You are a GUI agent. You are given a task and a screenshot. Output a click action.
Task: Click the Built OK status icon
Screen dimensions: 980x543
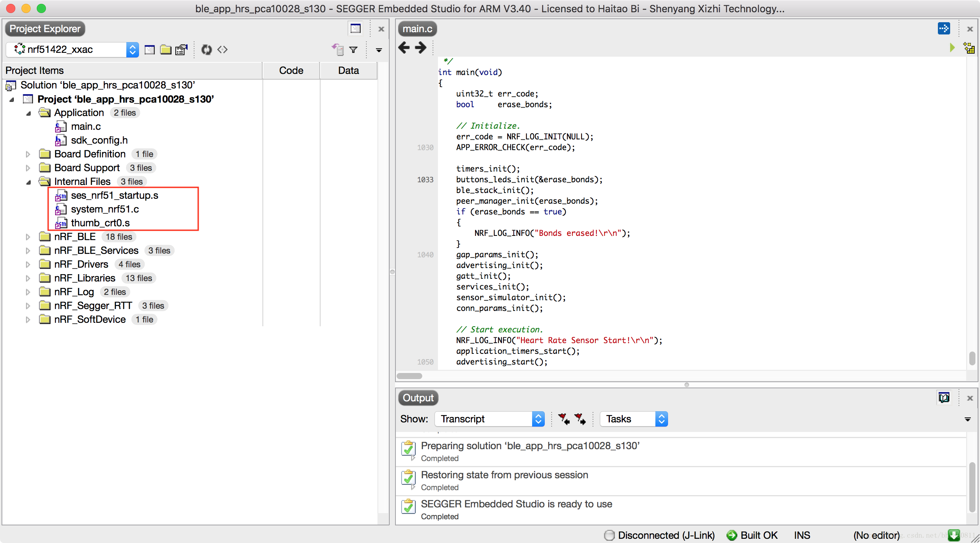[x=732, y=535]
